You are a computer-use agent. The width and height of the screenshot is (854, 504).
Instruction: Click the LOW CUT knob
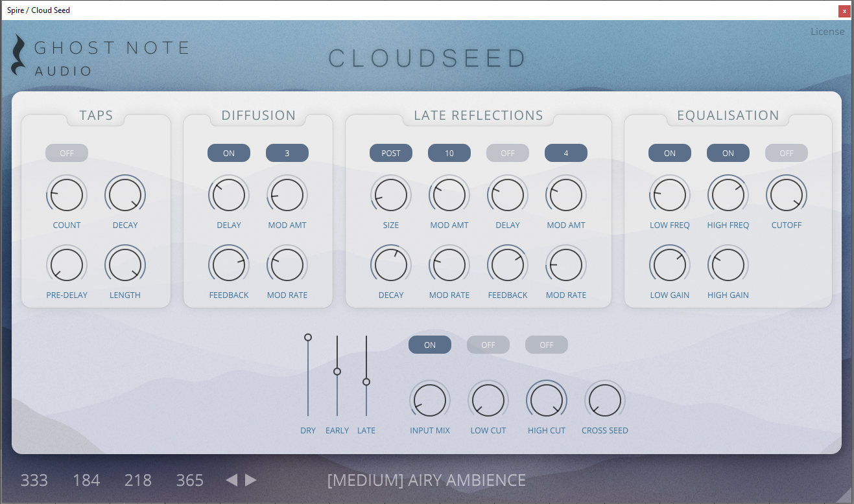488,400
